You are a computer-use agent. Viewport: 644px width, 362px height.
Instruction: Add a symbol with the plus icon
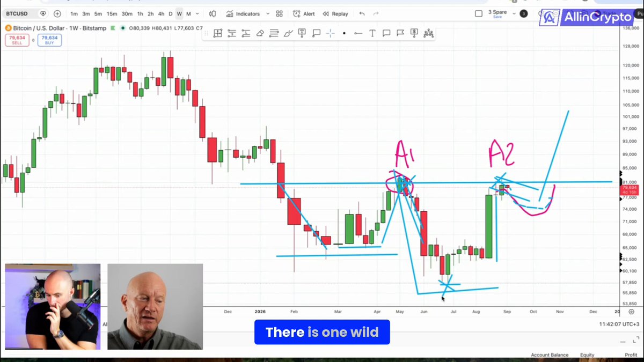click(x=57, y=13)
